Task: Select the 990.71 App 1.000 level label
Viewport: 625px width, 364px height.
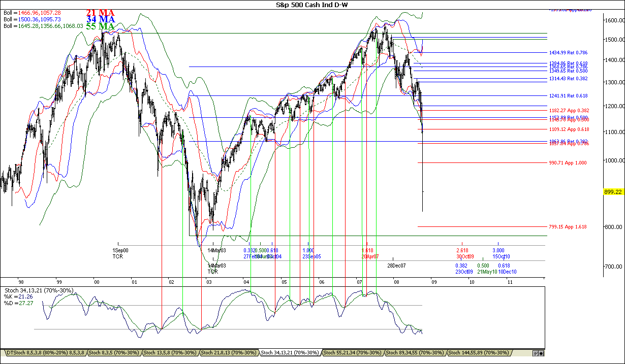Action: point(568,162)
